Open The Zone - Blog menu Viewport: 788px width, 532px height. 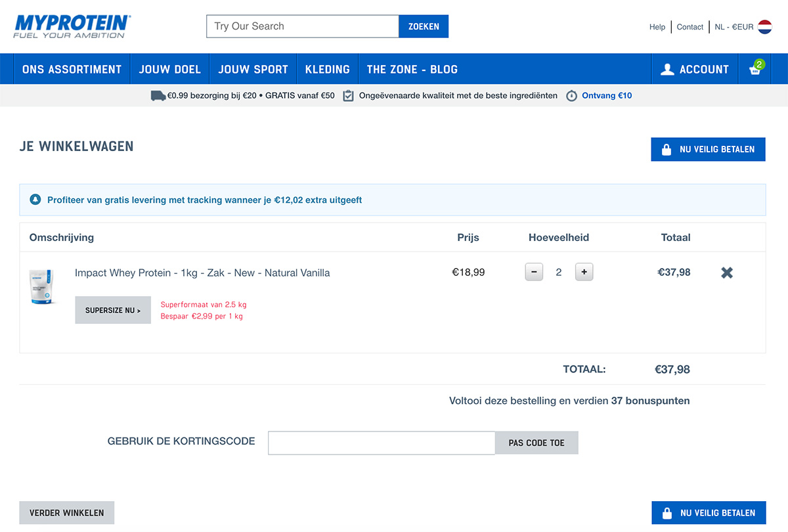(412, 69)
